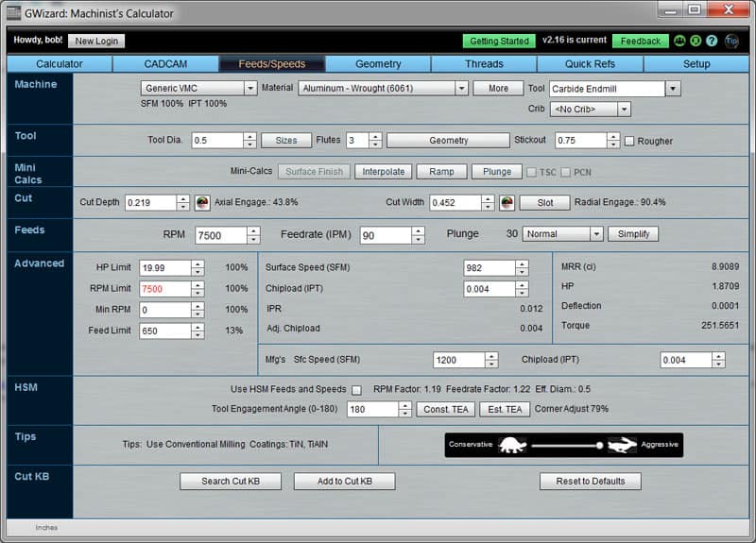Viewport: 756px width, 543px height.
Task: Click the Simplify button
Action: tap(633, 234)
